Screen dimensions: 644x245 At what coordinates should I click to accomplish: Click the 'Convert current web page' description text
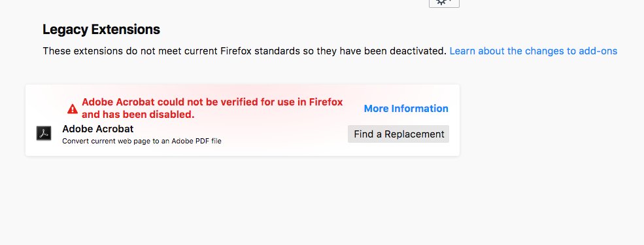click(142, 141)
